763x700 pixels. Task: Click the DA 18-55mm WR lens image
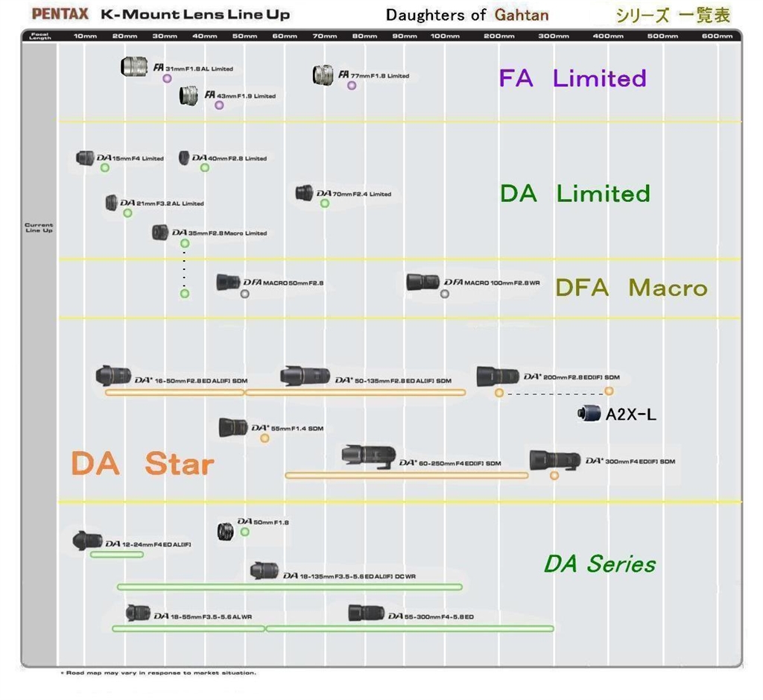(138, 613)
